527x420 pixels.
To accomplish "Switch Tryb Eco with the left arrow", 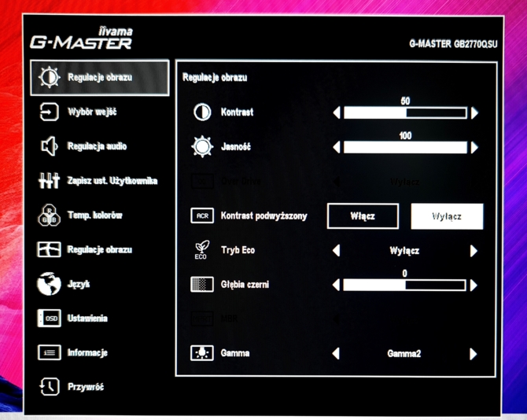I will (336, 250).
